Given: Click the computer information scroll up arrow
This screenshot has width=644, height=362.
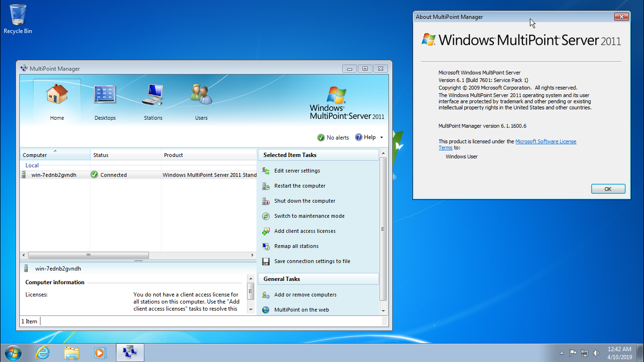Looking at the screenshot, I should pos(251,279).
